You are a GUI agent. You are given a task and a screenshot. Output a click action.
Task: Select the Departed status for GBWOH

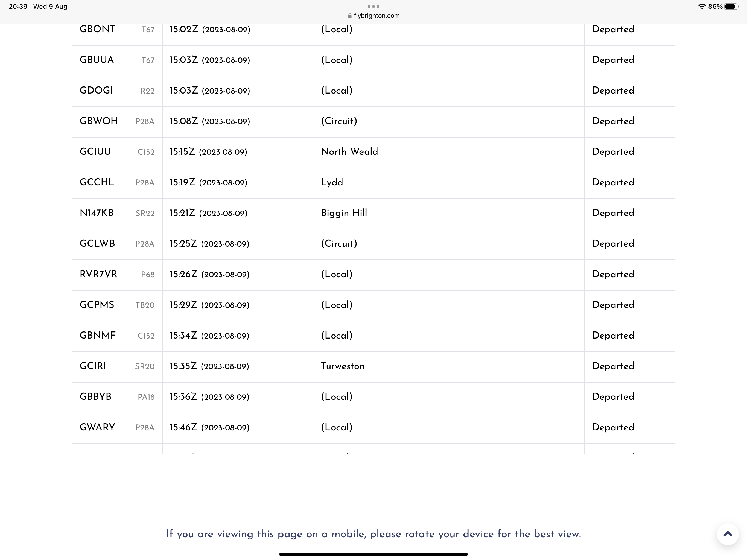coord(613,121)
